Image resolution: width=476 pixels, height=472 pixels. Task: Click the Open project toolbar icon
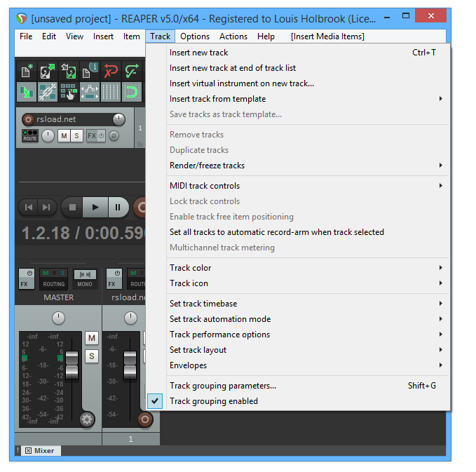coord(48,70)
